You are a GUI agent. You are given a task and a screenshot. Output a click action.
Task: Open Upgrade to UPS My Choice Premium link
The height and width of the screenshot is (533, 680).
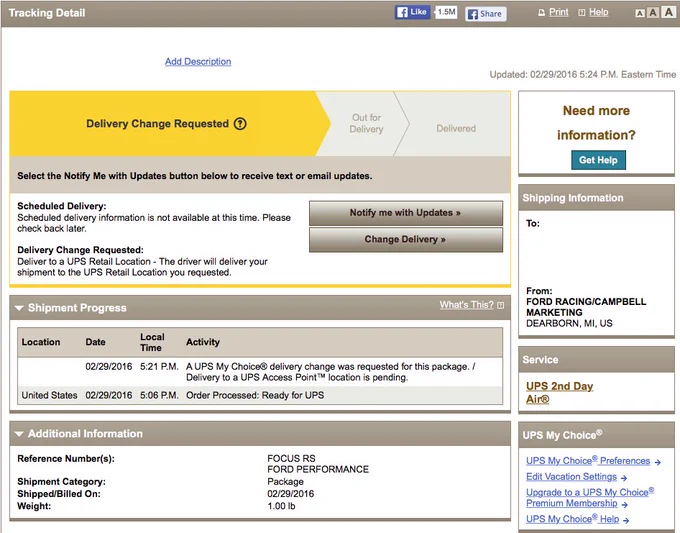(590, 497)
